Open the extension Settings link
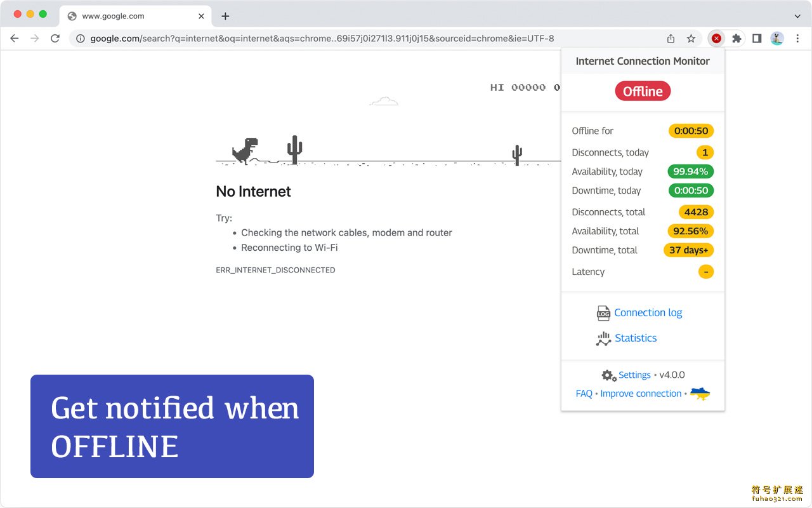The image size is (812, 508). 635,375
